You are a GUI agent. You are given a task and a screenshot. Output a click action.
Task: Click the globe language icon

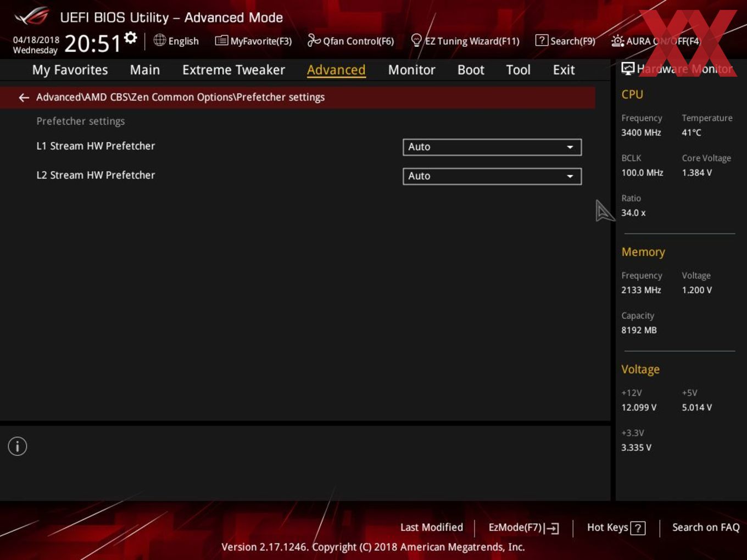[x=159, y=40]
